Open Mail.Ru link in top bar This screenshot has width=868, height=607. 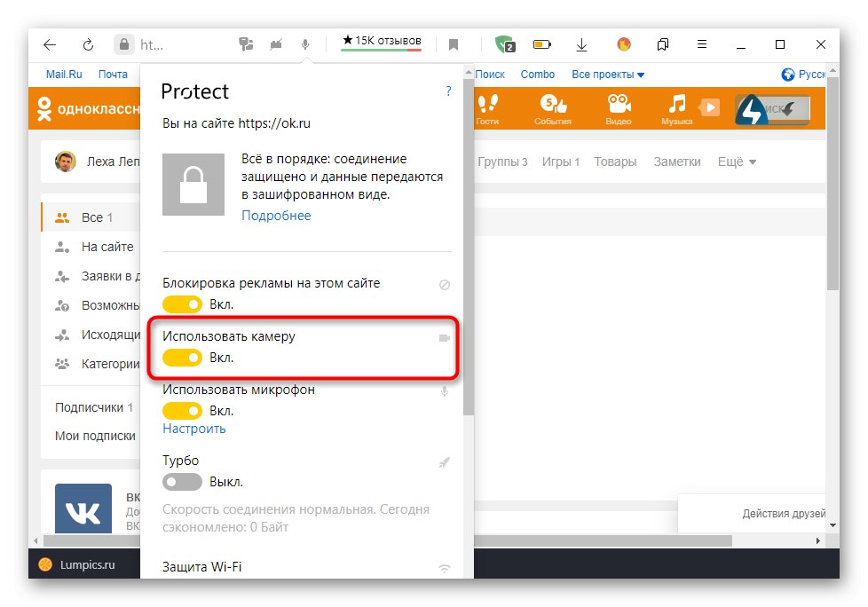coord(64,75)
